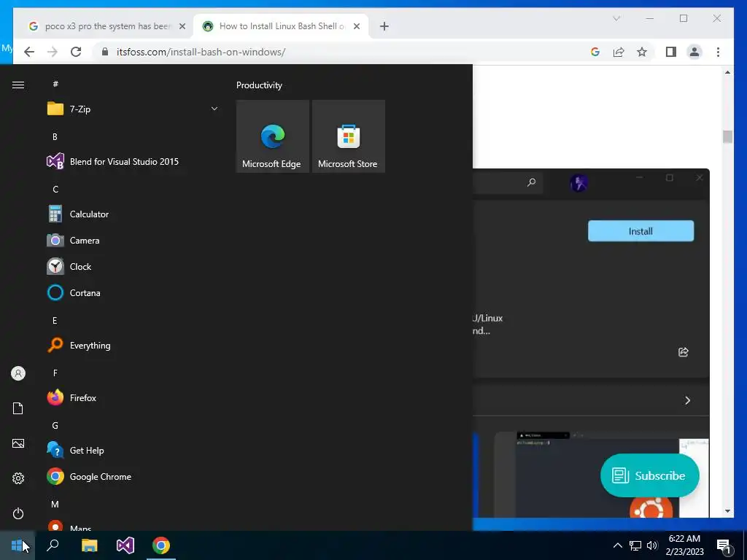Reload the itsfoss page

pos(76,52)
